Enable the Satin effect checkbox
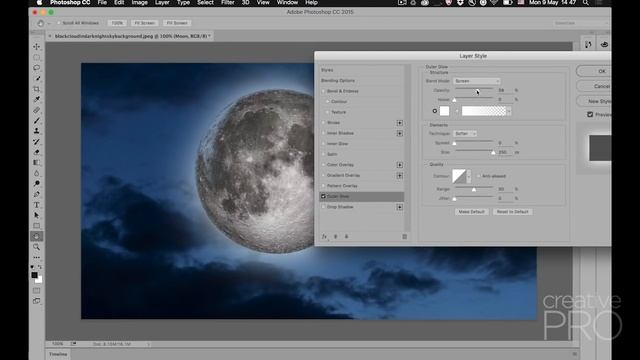The width and height of the screenshot is (640, 360). [x=323, y=154]
